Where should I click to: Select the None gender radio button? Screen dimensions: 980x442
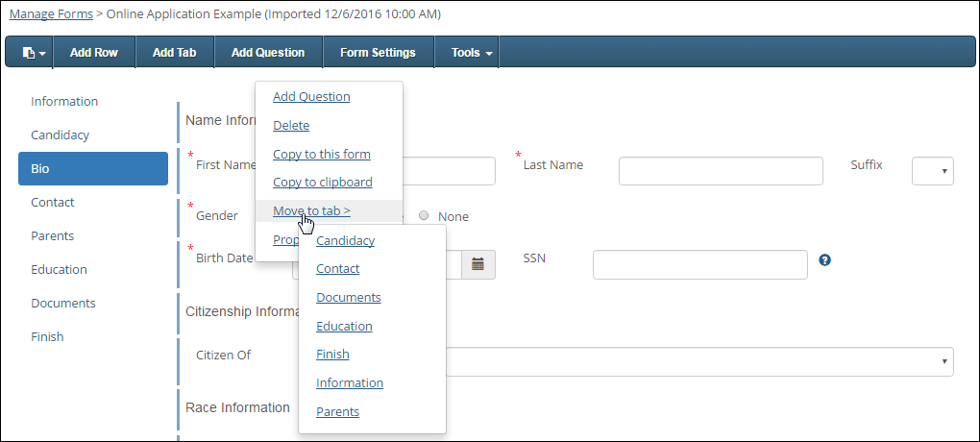coord(424,216)
